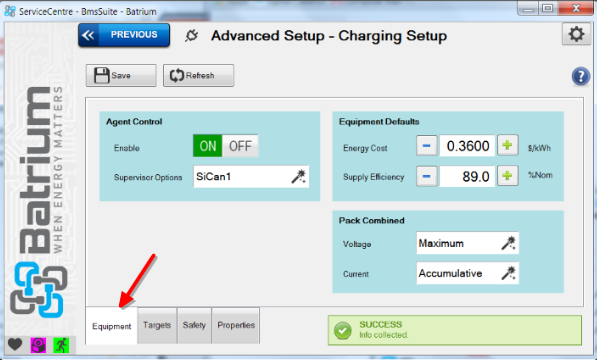This screenshot has width=597, height=360.
Task: Open the Safety tab
Action: [x=194, y=325]
